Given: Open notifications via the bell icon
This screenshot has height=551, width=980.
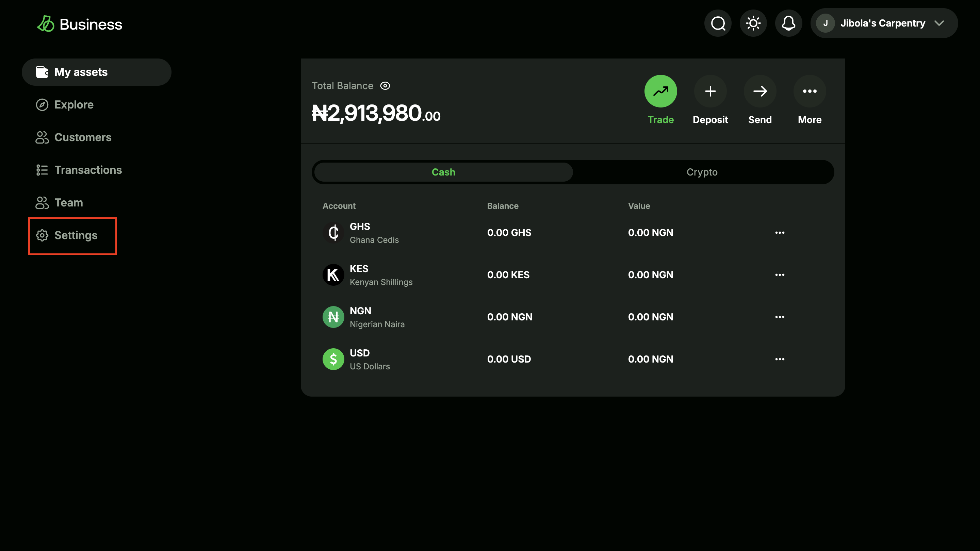Looking at the screenshot, I should coord(788,23).
